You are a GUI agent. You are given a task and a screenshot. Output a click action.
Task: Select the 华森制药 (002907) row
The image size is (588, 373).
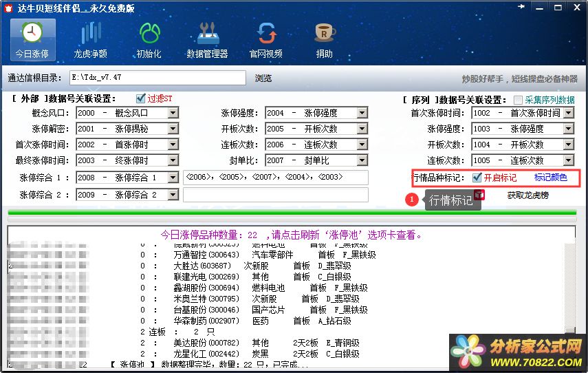click(x=246, y=321)
